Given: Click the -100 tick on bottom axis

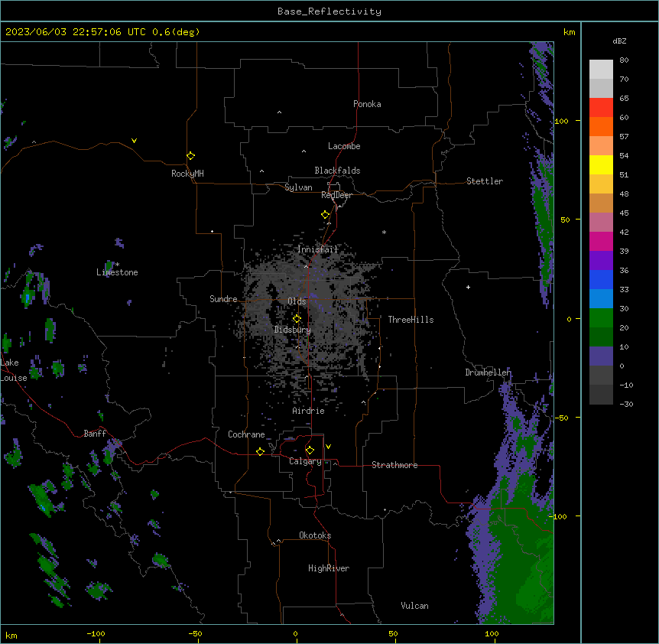Looking at the screenshot, I should [96, 633].
